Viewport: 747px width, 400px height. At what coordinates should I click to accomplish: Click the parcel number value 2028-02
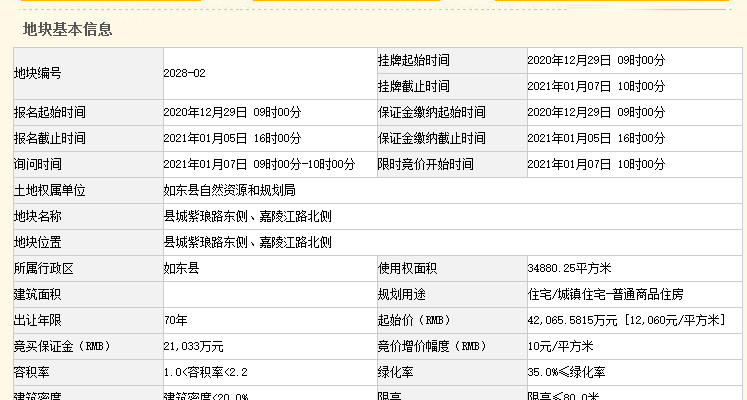tap(184, 74)
